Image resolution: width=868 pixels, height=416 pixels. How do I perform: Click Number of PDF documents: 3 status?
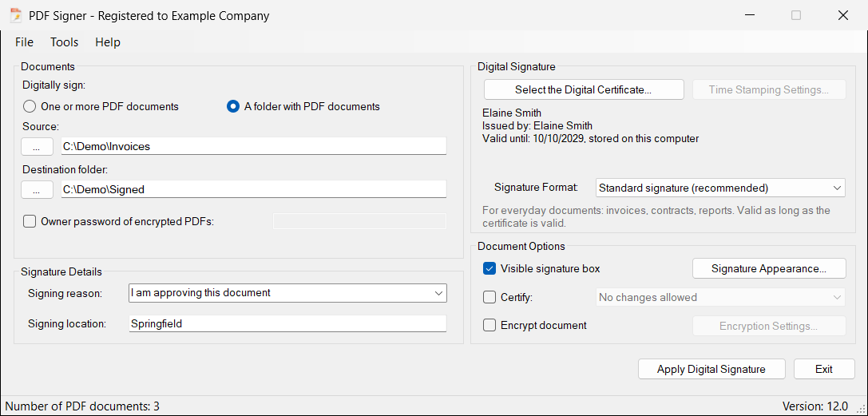click(82, 406)
